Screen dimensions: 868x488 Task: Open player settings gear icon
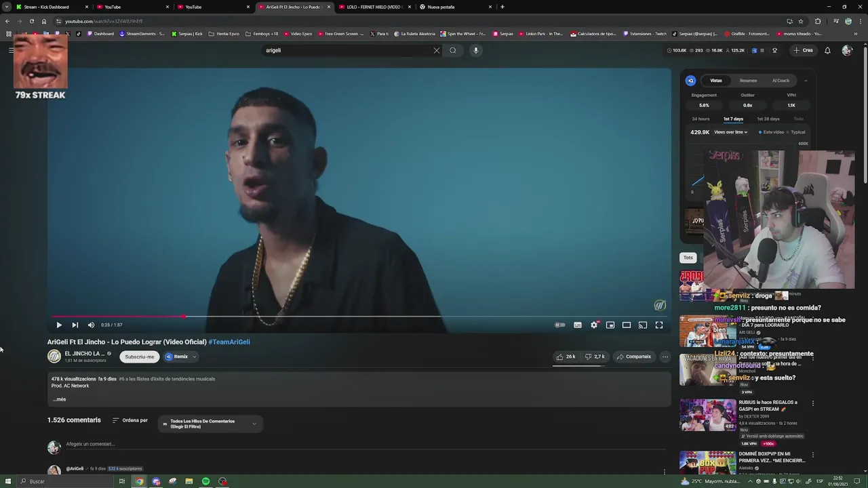[594, 325]
